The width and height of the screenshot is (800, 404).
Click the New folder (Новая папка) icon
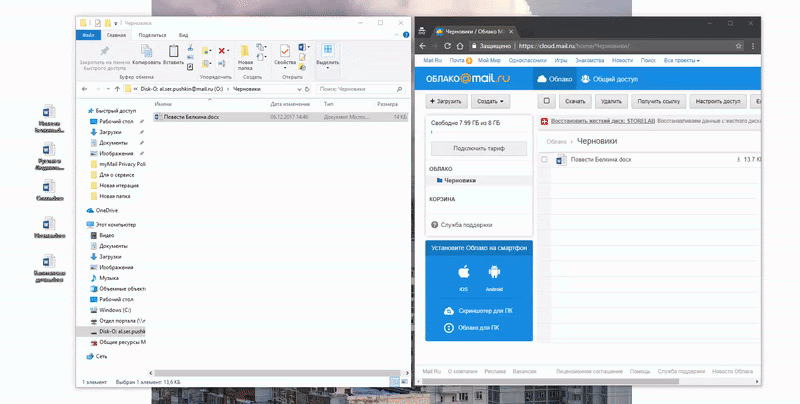[245, 51]
